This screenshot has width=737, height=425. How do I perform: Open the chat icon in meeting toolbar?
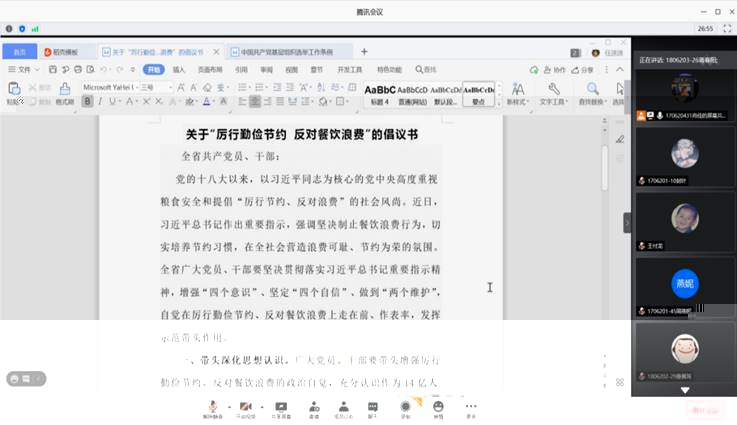coord(373,406)
